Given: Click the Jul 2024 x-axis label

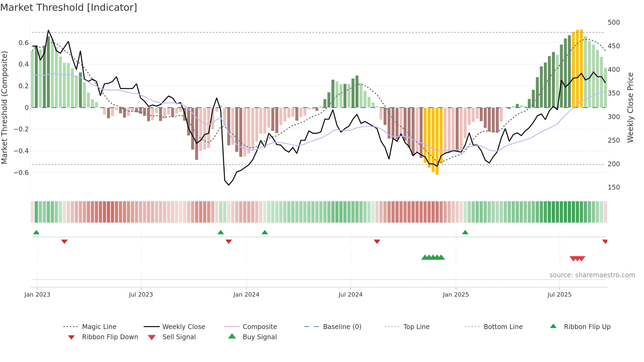Looking at the screenshot, I should point(350,294).
